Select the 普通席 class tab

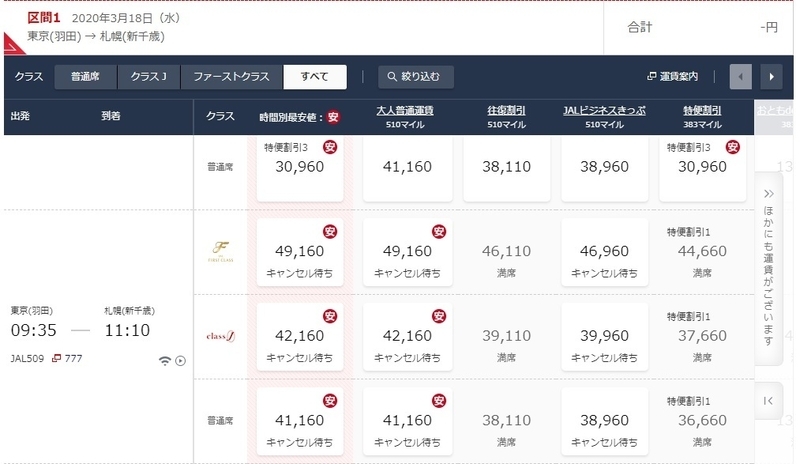coord(85,77)
